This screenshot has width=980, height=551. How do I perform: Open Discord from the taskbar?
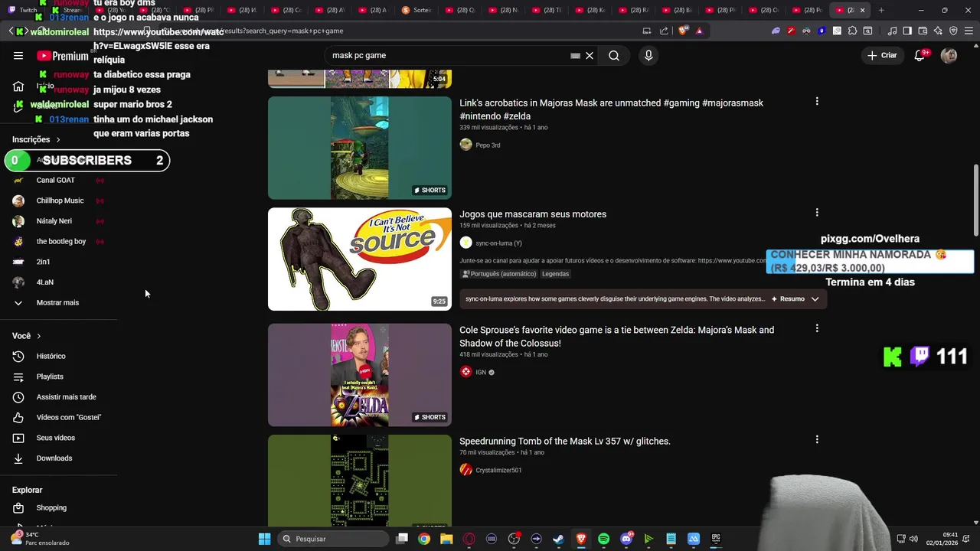[x=626, y=539]
